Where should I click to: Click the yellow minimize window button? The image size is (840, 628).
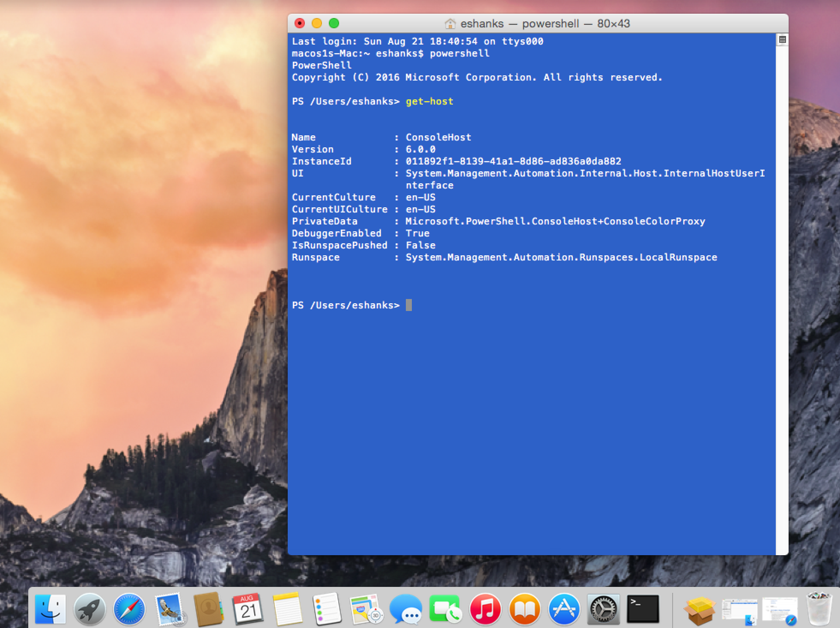[317, 23]
